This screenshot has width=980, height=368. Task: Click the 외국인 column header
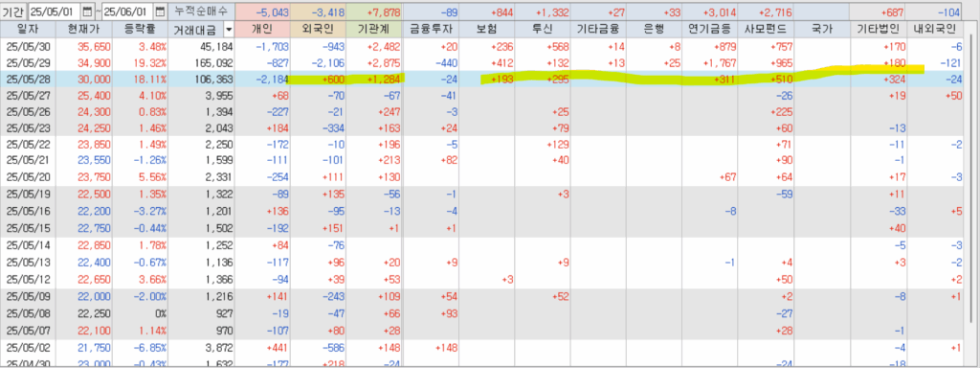click(x=318, y=29)
